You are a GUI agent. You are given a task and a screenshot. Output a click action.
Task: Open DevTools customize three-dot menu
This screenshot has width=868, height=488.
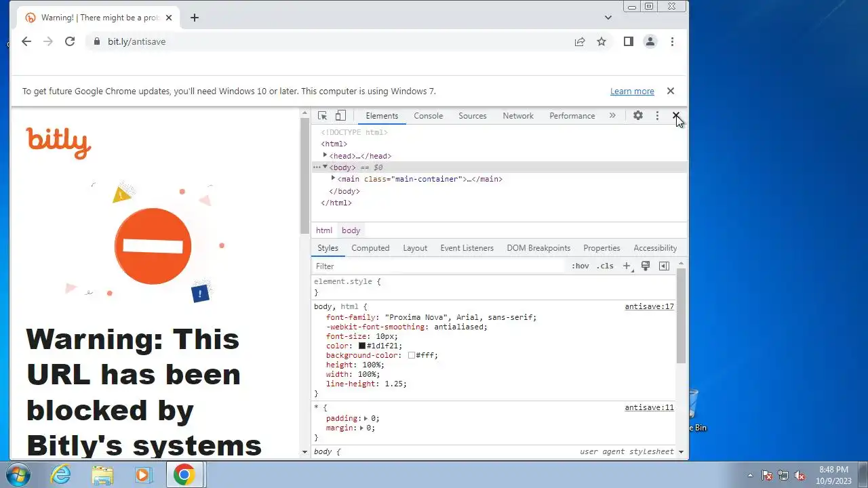[656, 116]
